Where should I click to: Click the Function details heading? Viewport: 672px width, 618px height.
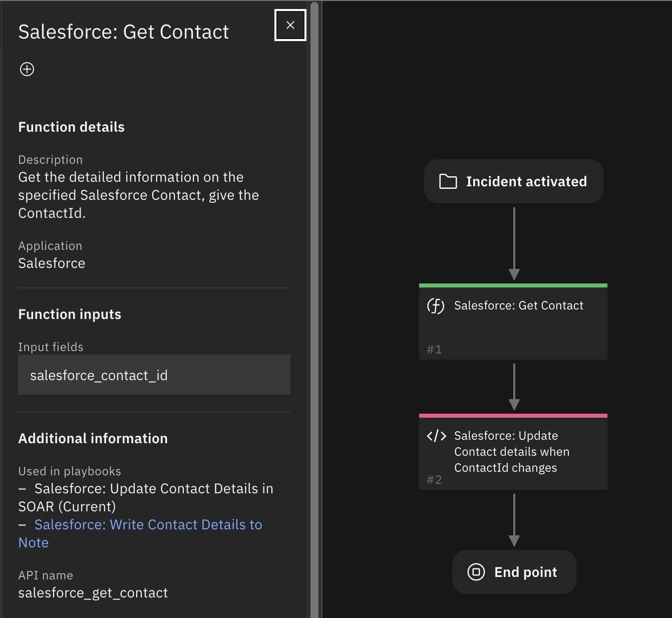pos(72,127)
